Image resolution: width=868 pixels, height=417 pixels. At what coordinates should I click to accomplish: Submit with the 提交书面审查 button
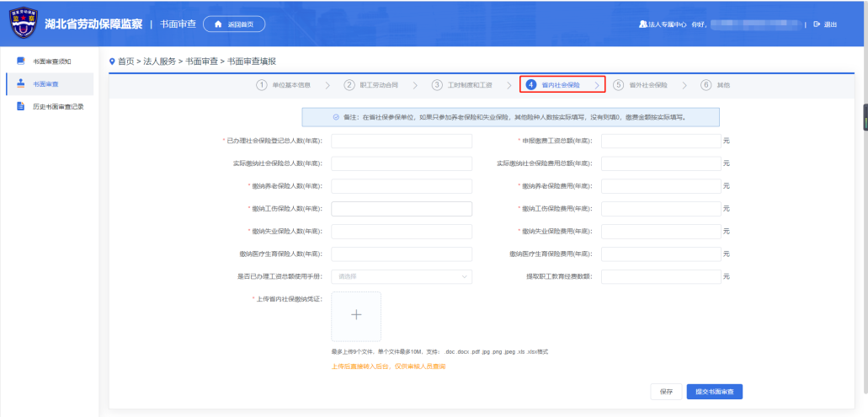[x=715, y=392]
